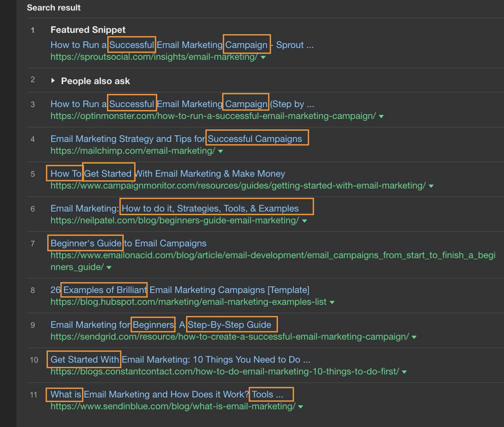Open Email Marketing for Beginners Step-By-Step title

tap(161, 325)
